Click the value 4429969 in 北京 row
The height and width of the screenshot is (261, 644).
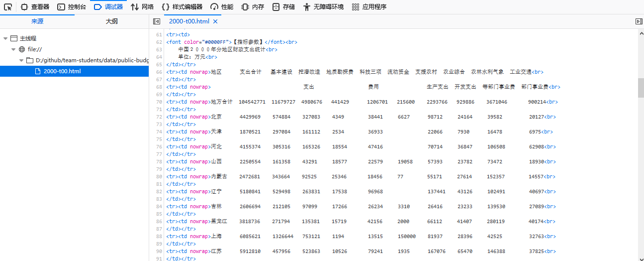pyautogui.click(x=250, y=117)
